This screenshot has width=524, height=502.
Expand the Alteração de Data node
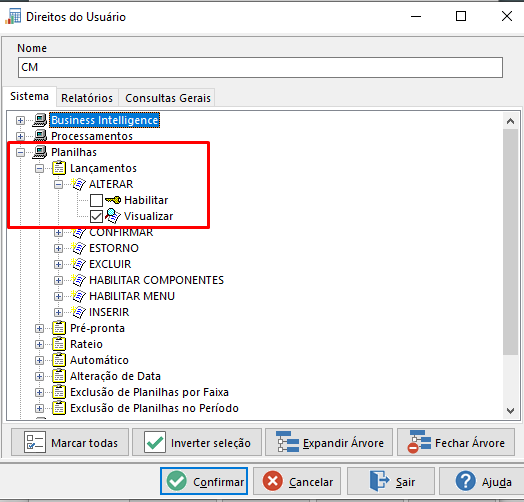point(39,377)
